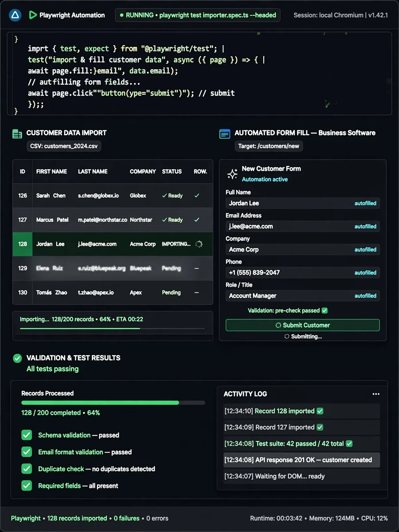Click the autofilled tag on Phone field
This screenshot has height=532, width=399.
(x=365, y=273)
